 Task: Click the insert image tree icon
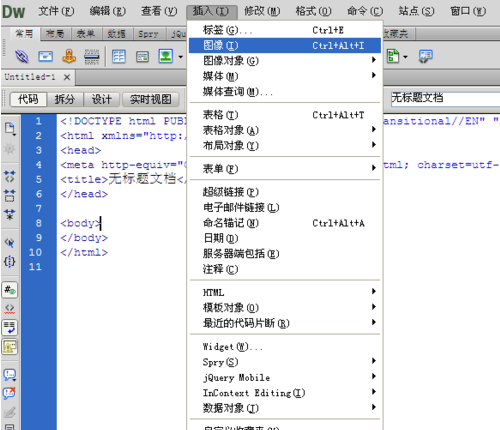[x=166, y=56]
